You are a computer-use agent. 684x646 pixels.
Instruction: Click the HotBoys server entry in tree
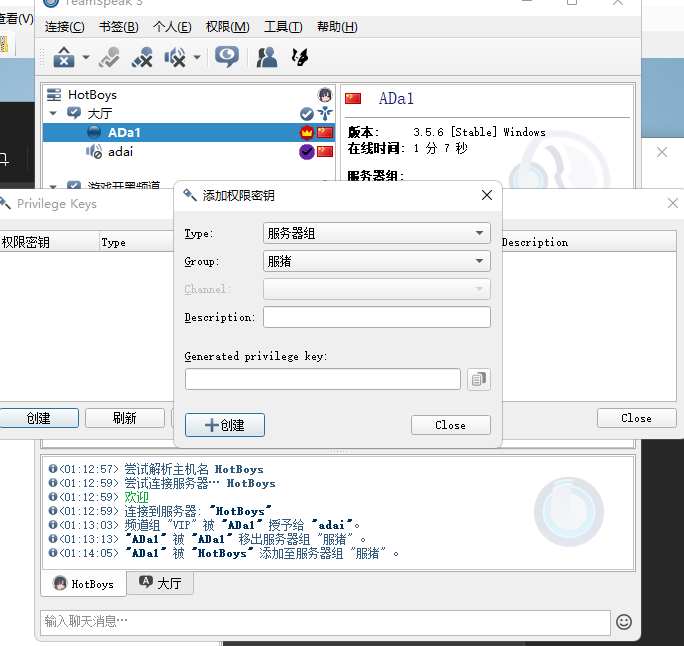(x=92, y=95)
